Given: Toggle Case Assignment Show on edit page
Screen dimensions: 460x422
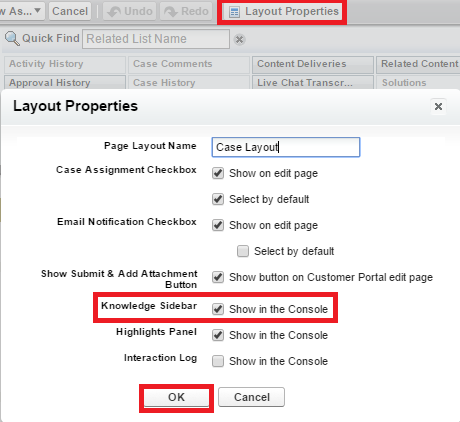Looking at the screenshot, I should click(218, 173).
